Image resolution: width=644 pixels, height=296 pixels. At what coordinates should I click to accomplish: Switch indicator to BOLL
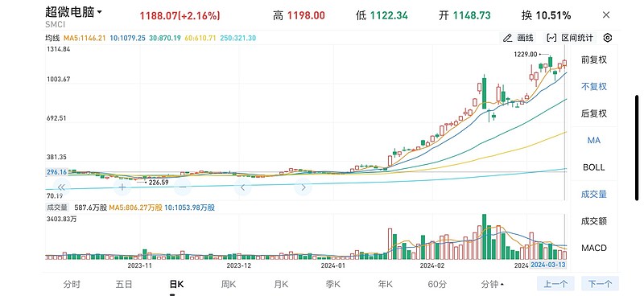(x=594, y=167)
